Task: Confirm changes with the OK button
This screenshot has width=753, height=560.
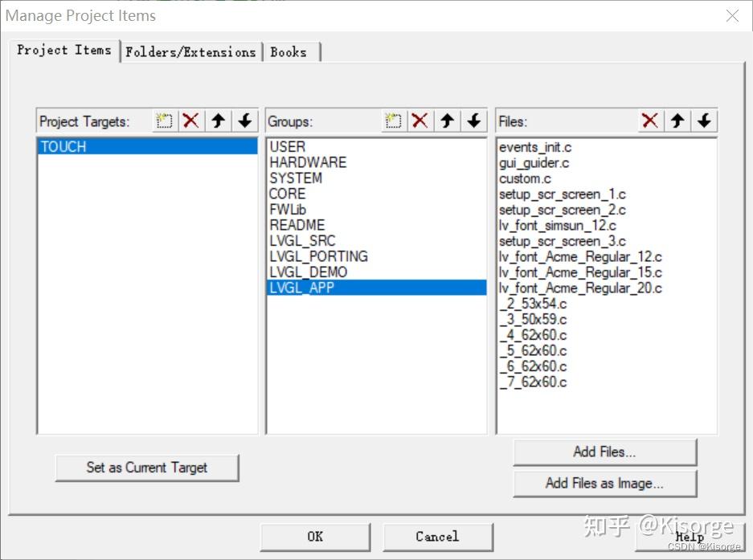Action: click(314, 537)
